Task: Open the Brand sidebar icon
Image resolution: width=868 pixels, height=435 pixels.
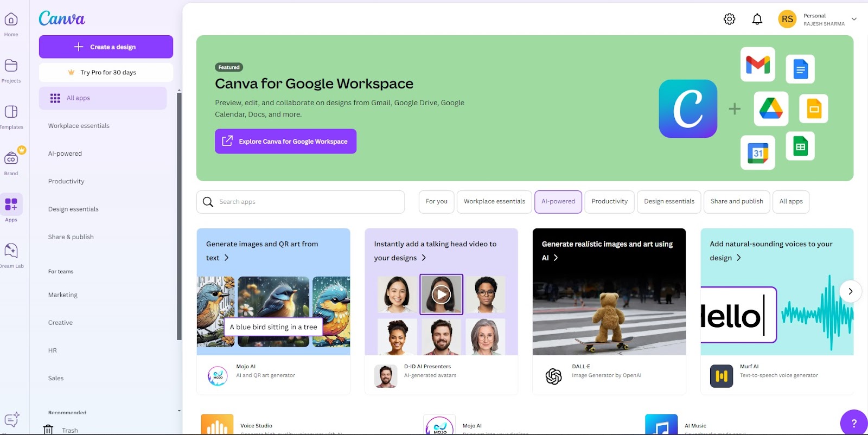Action: (11, 158)
